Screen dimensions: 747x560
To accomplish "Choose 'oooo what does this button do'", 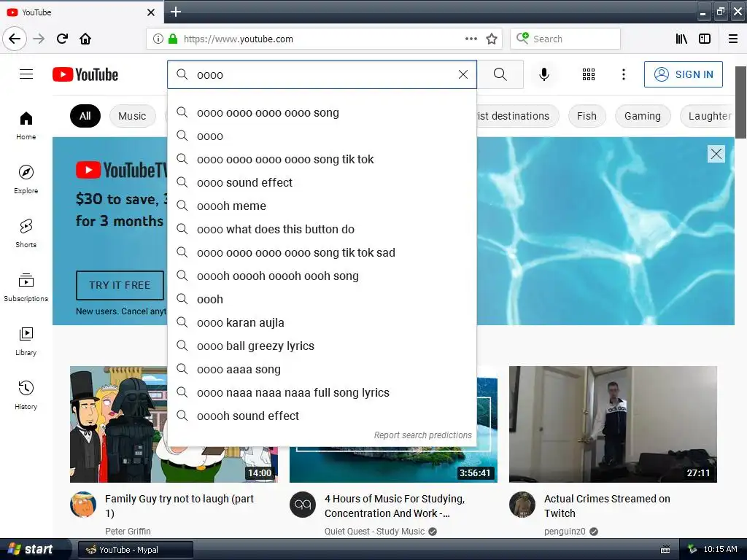I will 322,230.
